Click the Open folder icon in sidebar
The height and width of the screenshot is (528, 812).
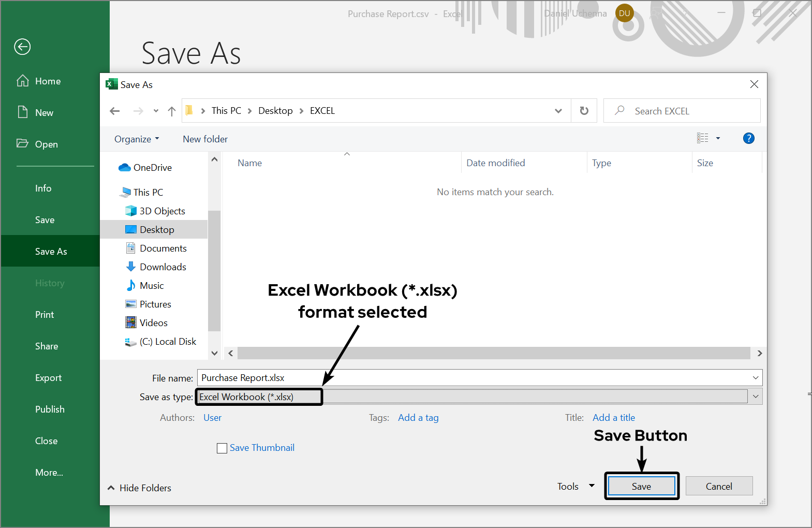click(x=22, y=143)
